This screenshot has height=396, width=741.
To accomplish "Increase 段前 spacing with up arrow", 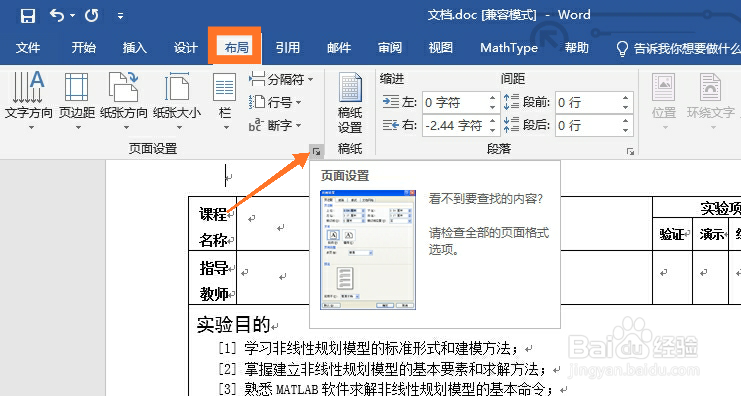I will (x=626, y=97).
